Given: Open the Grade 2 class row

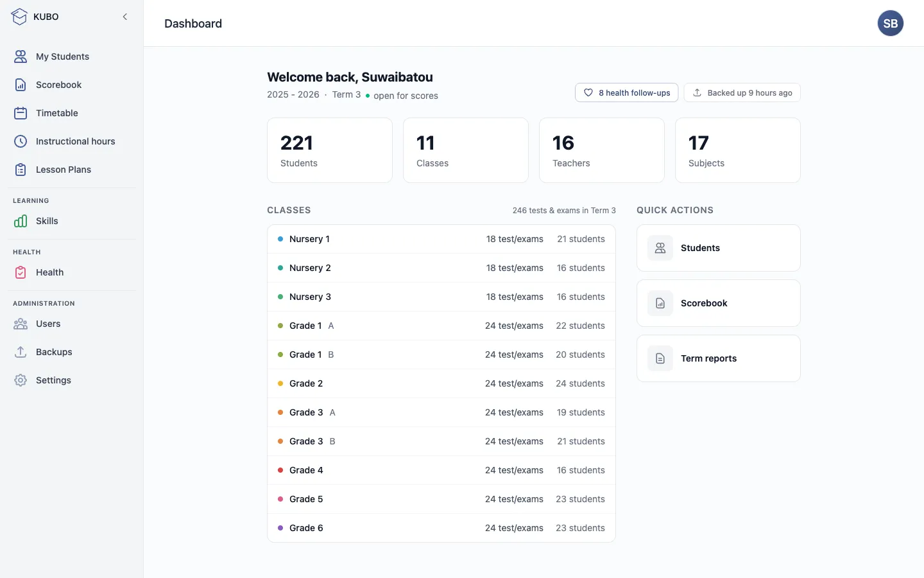Looking at the screenshot, I should point(441,383).
